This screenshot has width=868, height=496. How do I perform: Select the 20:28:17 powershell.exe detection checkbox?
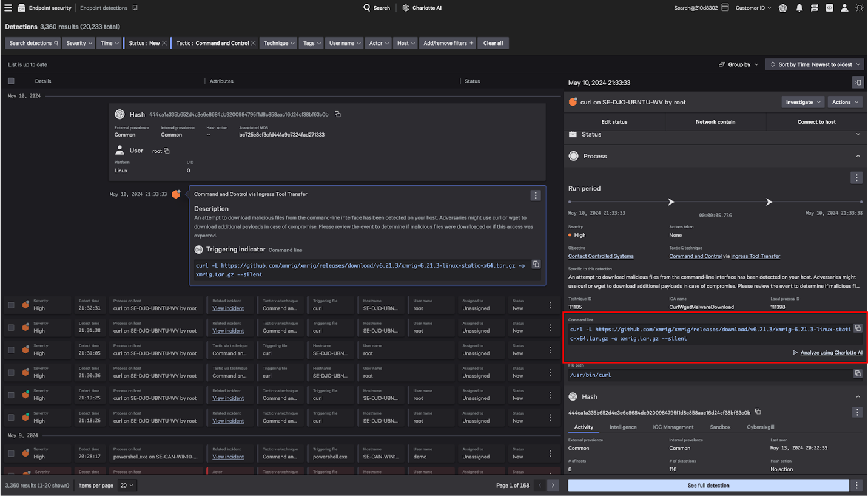coord(11,453)
